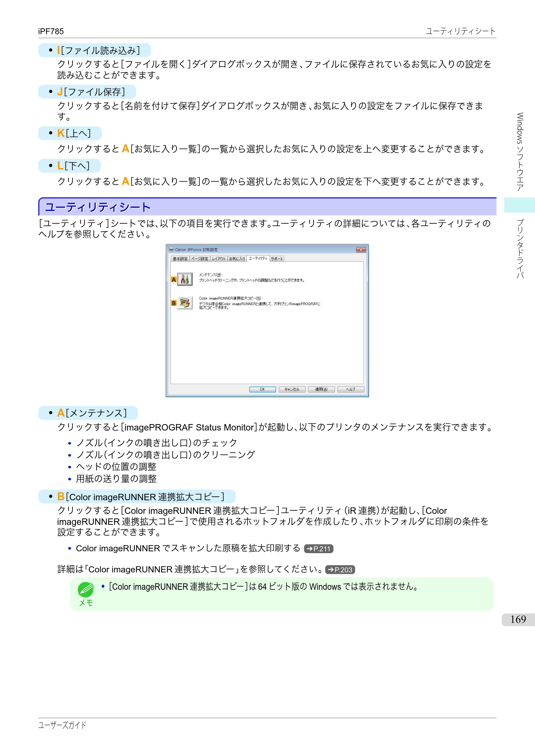Screen dimensions: 535x756
Task: Open the お気に入り tab
Action: point(237,259)
